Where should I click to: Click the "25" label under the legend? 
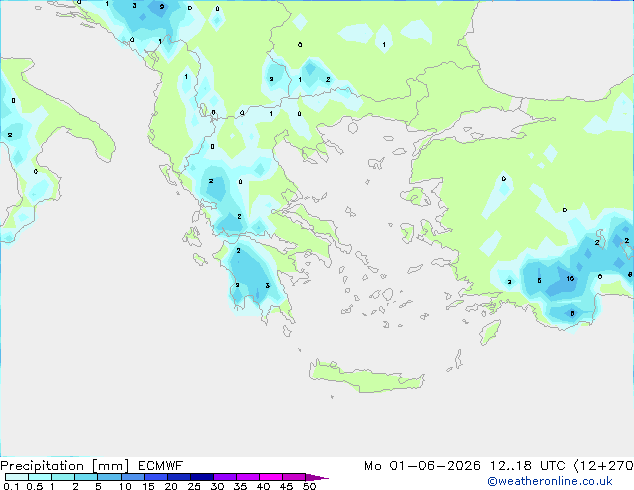click(x=194, y=486)
